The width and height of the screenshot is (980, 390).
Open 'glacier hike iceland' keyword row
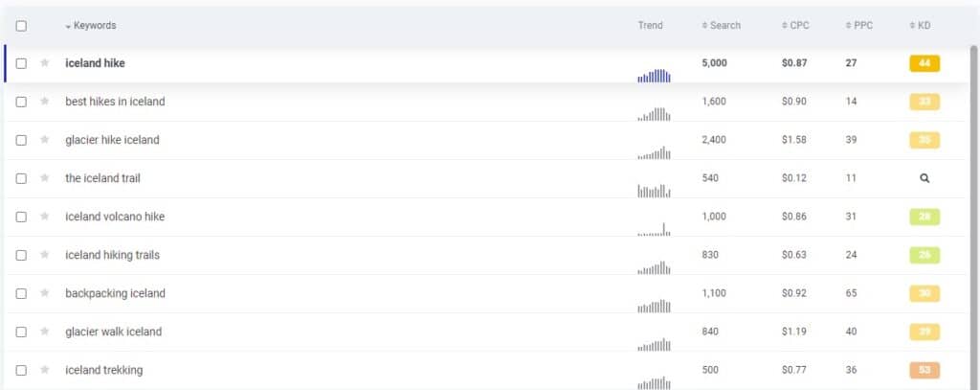point(113,140)
